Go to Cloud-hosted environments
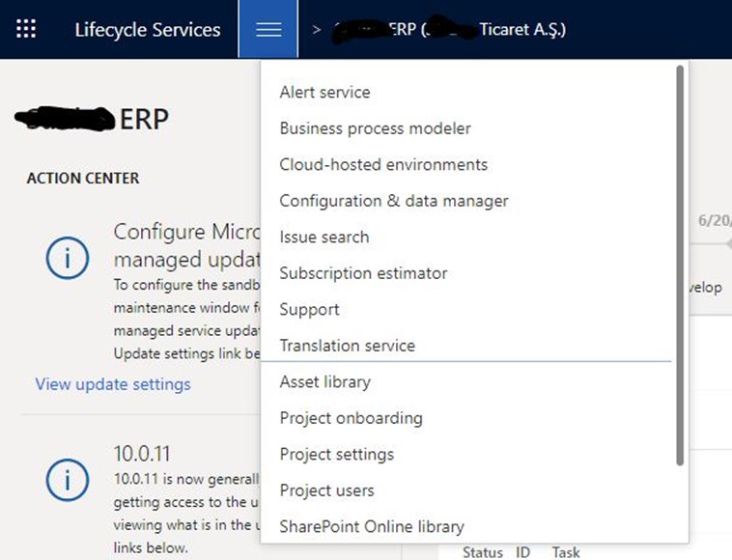This screenshot has width=732, height=560. coord(383,165)
